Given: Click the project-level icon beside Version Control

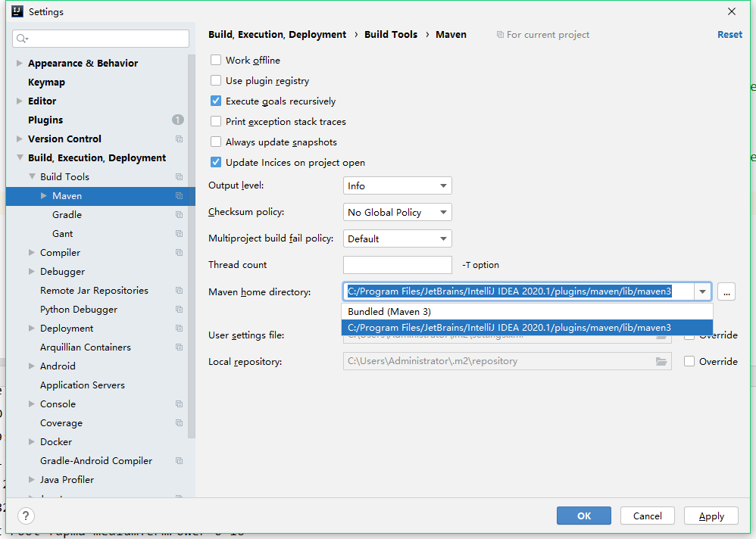Looking at the screenshot, I should pos(179,139).
